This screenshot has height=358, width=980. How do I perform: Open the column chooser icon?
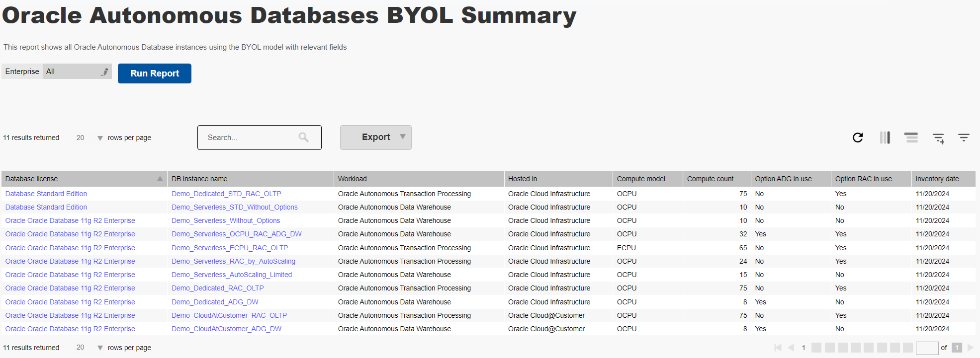tap(885, 138)
